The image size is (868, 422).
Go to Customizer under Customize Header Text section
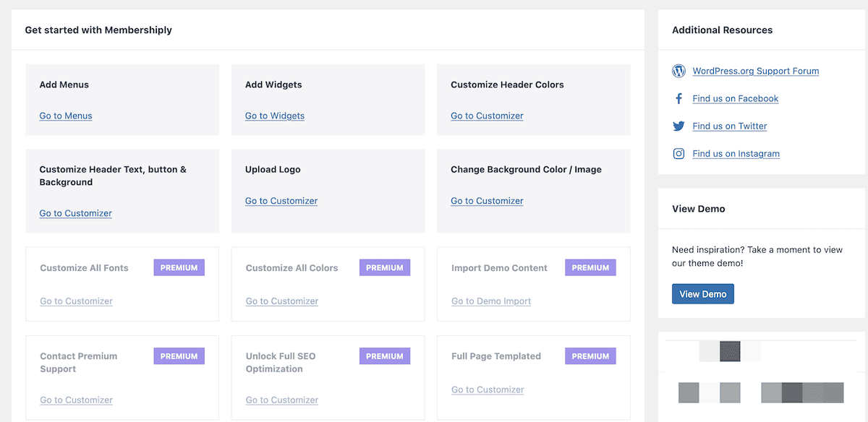75,213
